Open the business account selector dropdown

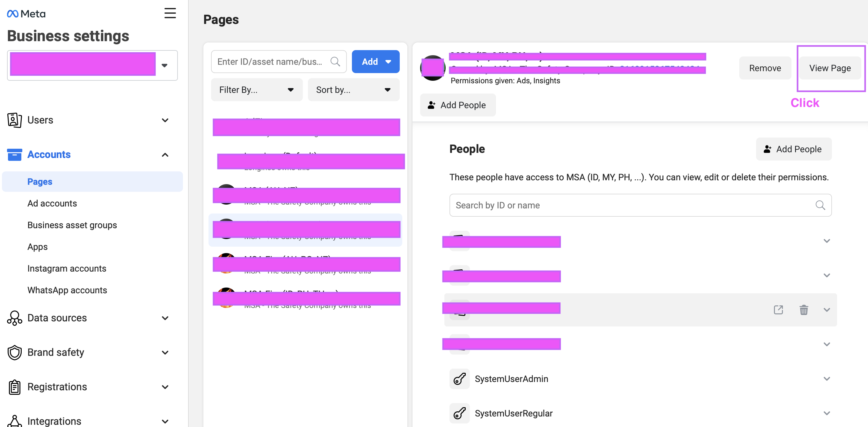point(164,65)
